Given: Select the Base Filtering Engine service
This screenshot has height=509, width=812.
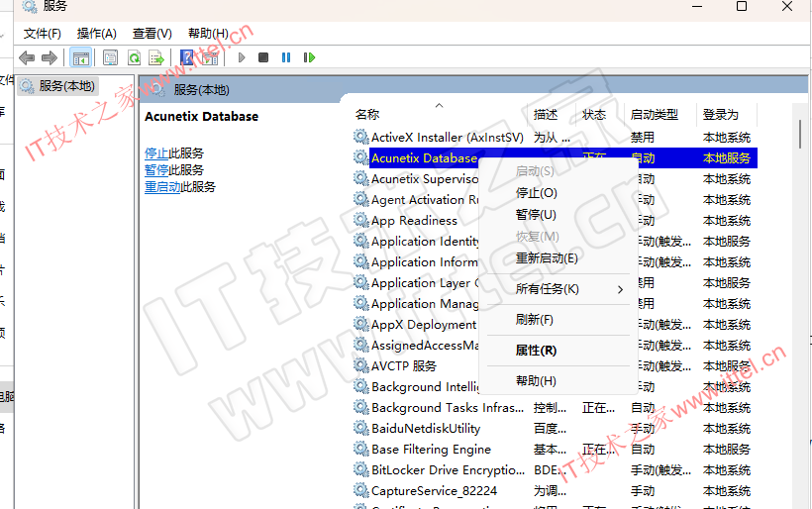Looking at the screenshot, I should 431,449.
